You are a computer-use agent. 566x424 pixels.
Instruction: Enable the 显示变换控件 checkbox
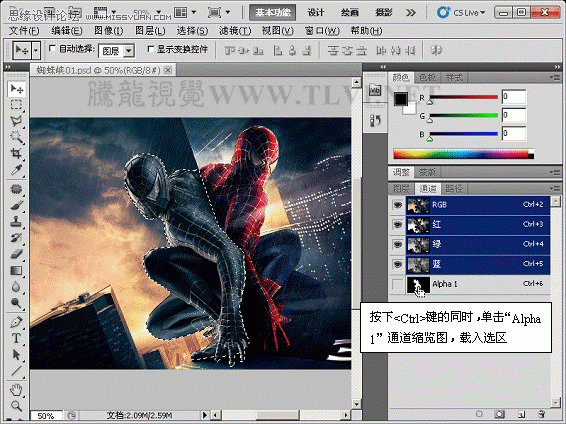(x=151, y=48)
